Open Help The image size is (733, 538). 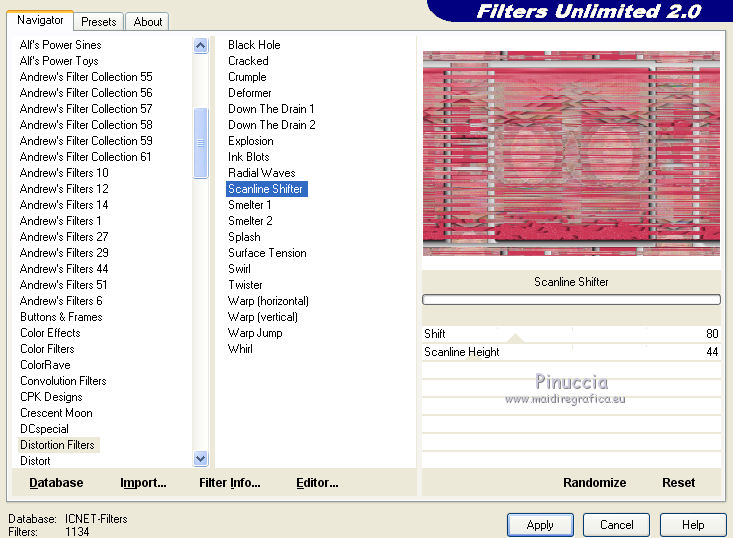pyautogui.click(x=693, y=525)
